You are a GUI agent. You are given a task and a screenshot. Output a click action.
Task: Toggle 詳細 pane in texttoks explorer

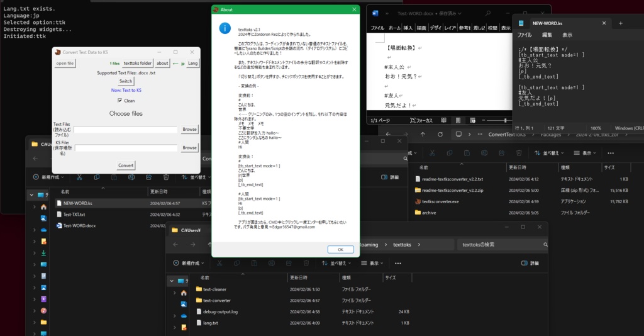530,263
